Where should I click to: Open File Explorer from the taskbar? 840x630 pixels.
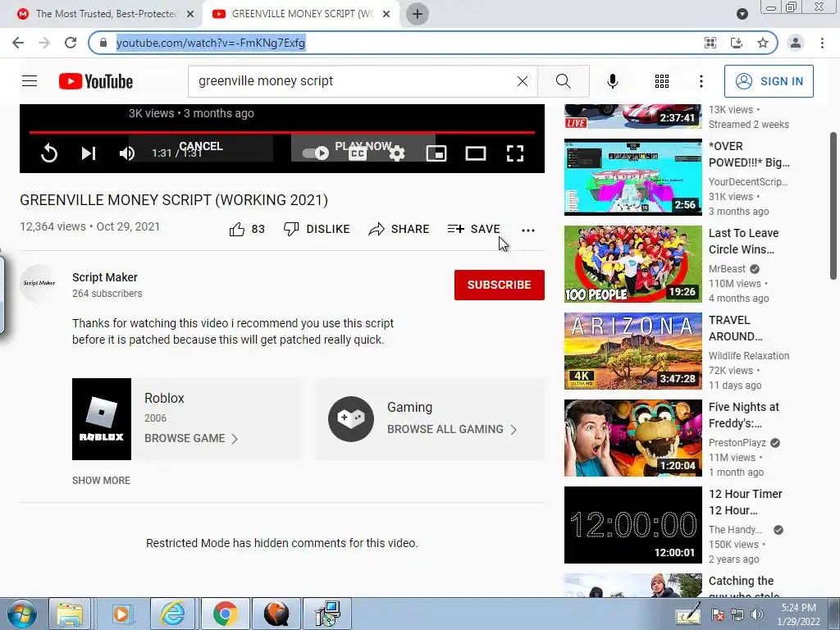click(70, 614)
